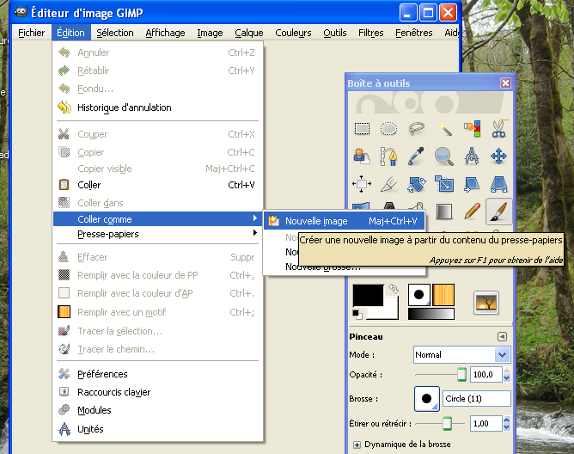Open the Pinceau tool options tab menu
The height and width of the screenshot is (454, 574).
502,336
